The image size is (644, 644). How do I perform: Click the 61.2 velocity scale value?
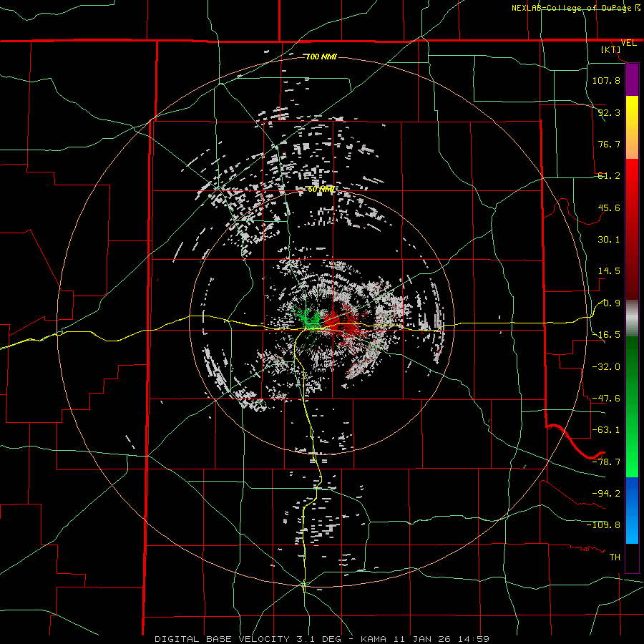coord(609,176)
